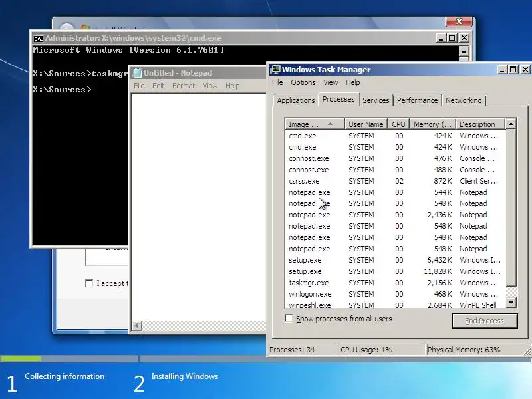Click process list scroll down arrow
This screenshot has width=532, height=399.
click(x=511, y=303)
